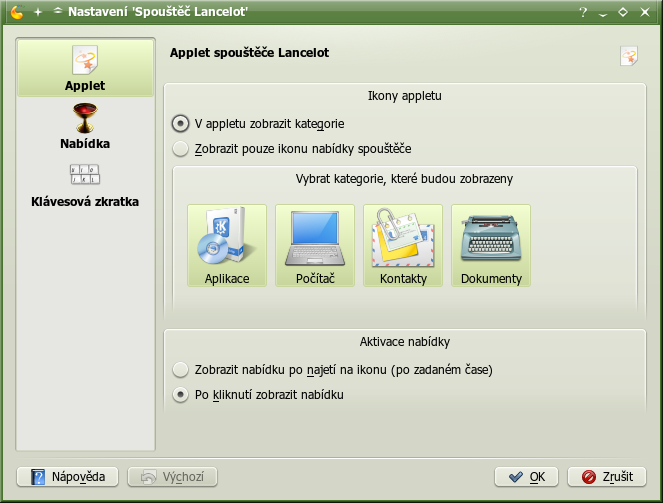Click the plus icon in title bar
Screen dimensions: 663x503
pyautogui.click(x=38, y=12)
